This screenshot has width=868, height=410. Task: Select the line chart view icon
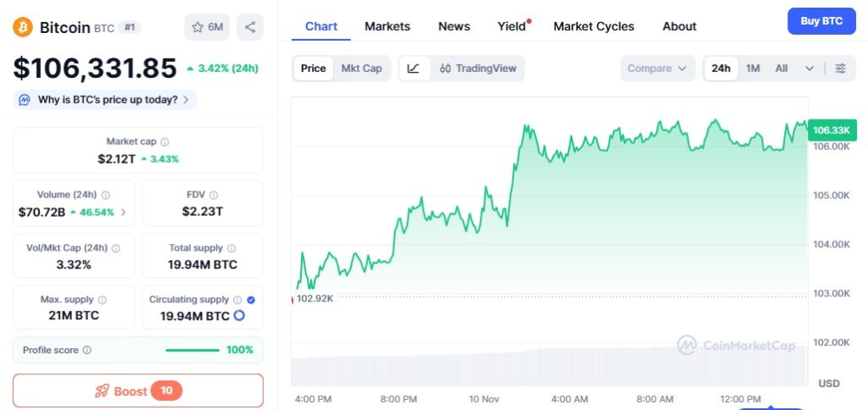click(414, 69)
